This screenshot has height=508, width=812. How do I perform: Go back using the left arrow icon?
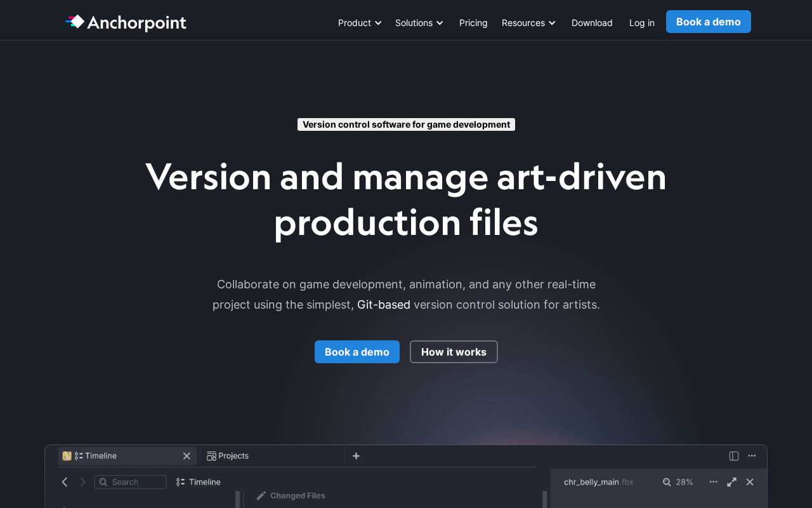[x=65, y=482]
